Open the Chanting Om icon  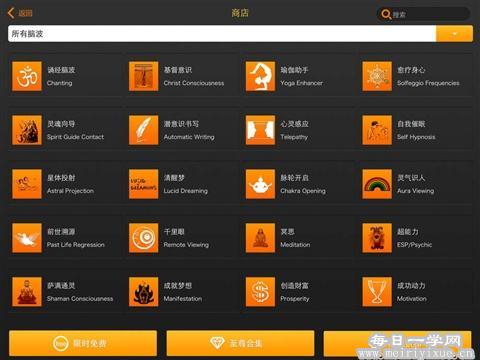(x=27, y=76)
